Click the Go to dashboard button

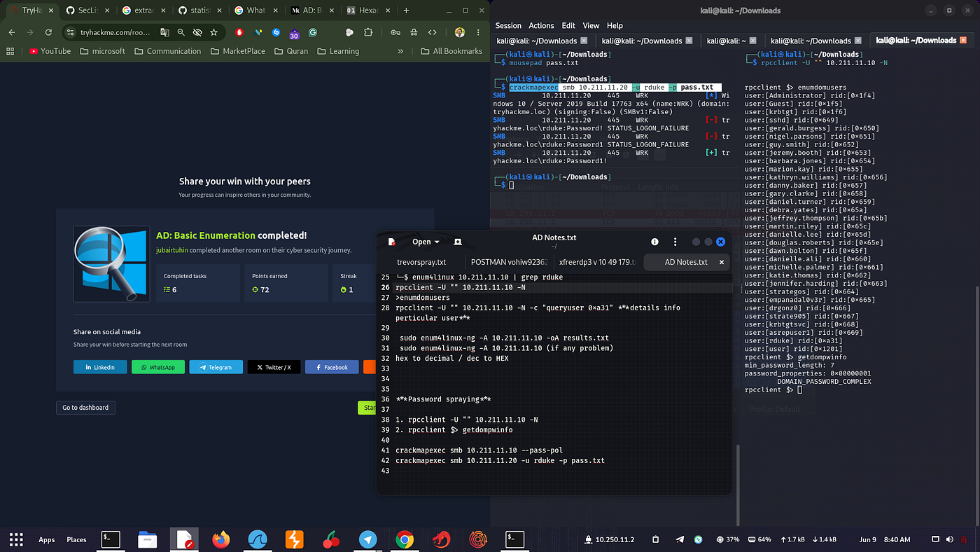pyautogui.click(x=85, y=408)
